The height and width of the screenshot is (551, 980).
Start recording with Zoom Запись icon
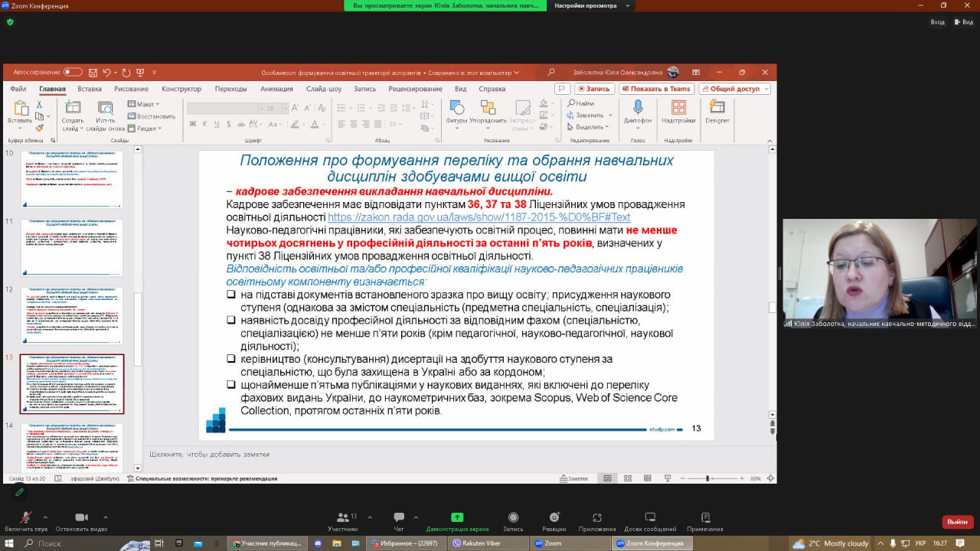[x=513, y=518]
